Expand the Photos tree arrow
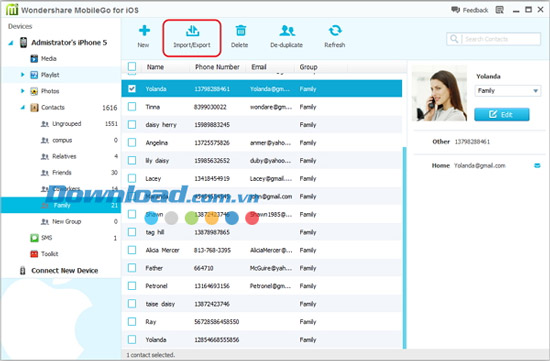Viewport: 550px width, 361px height. [x=22, y=91]
